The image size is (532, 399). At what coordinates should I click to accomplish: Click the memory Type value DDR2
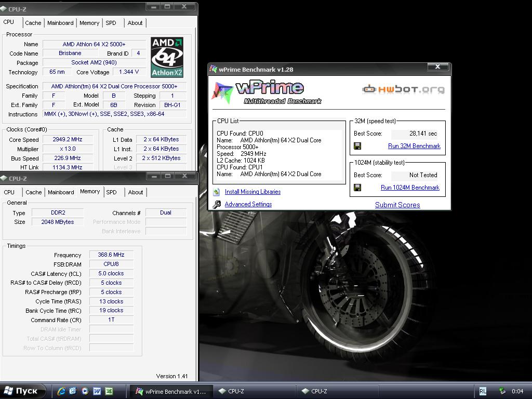tap(58, 212)
